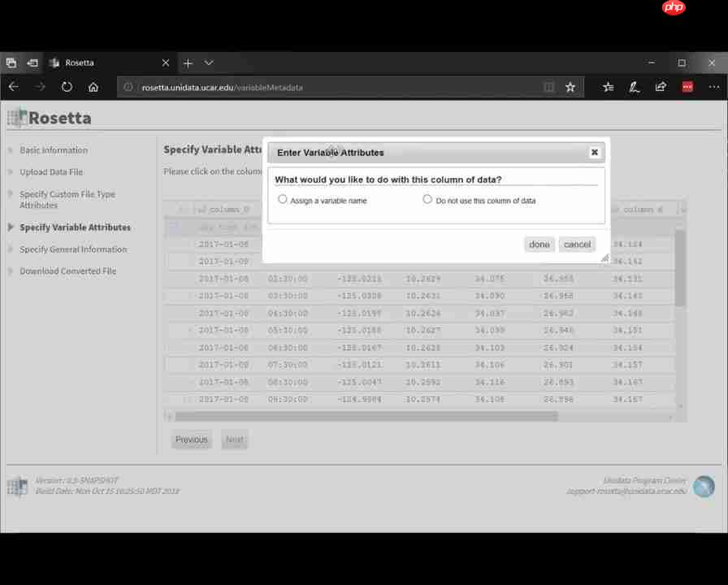Click the 'Previous' button

click(191, 440)
